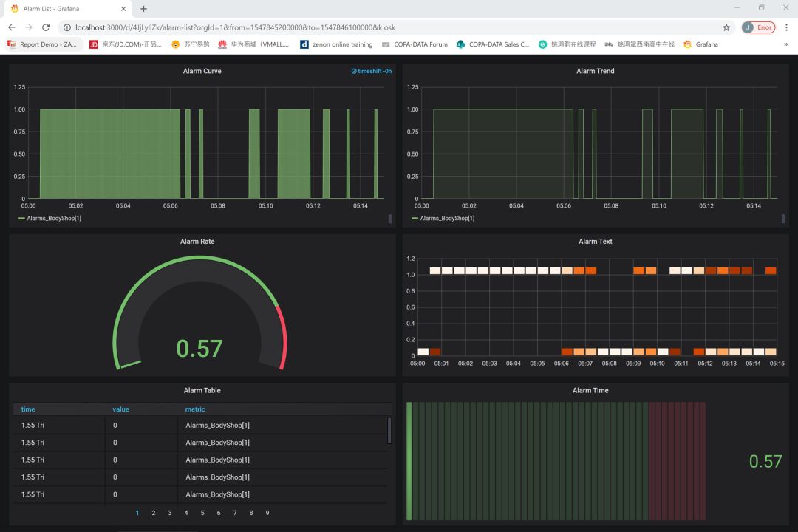The height and width of the screenshot is (532, 798).
Task: Reload the page with refresh icon
Action: (46, 27)
